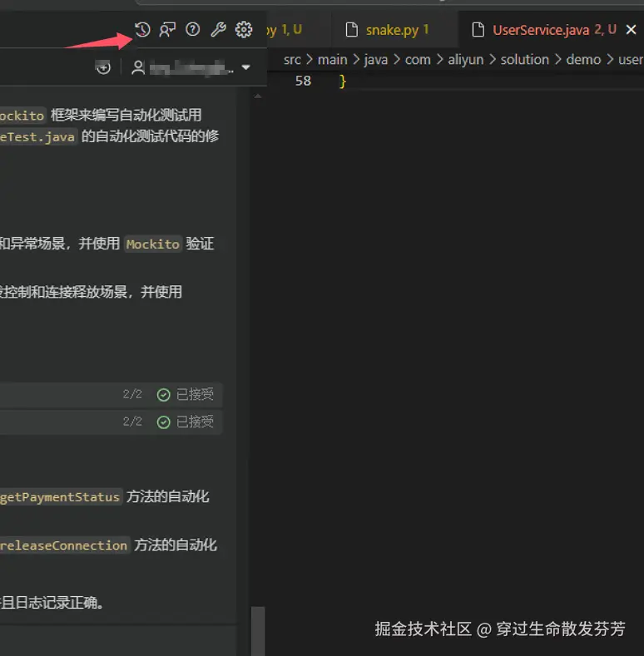Click the user account avatar icon
Screen dimensions: 644x656
[x=138, y=67]
